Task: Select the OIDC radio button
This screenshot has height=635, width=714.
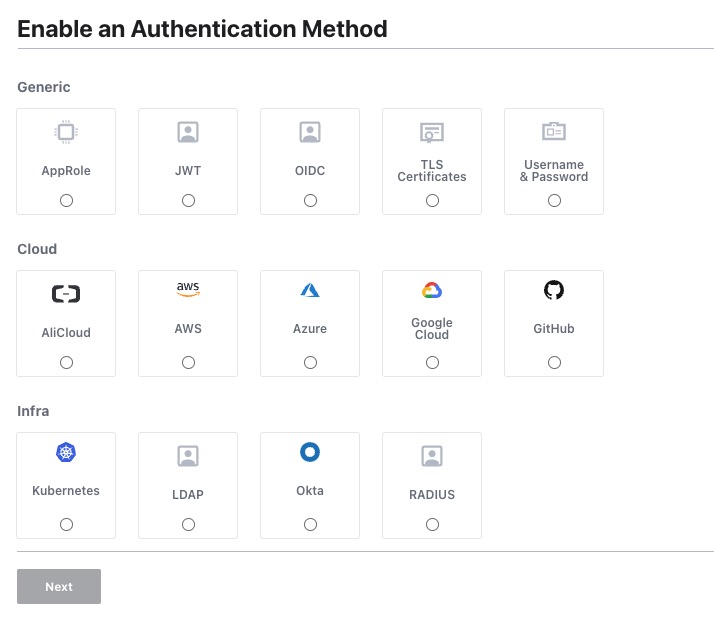Action: click(311, 200)
